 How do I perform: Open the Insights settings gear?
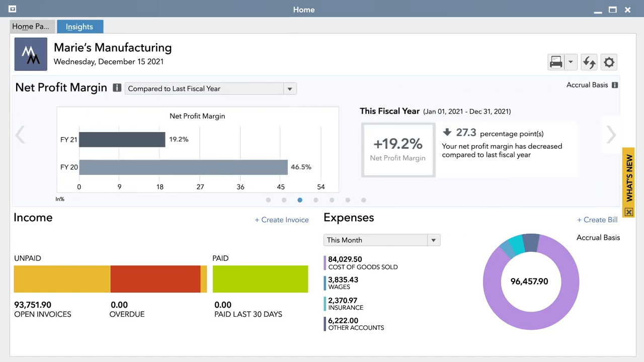609,62
